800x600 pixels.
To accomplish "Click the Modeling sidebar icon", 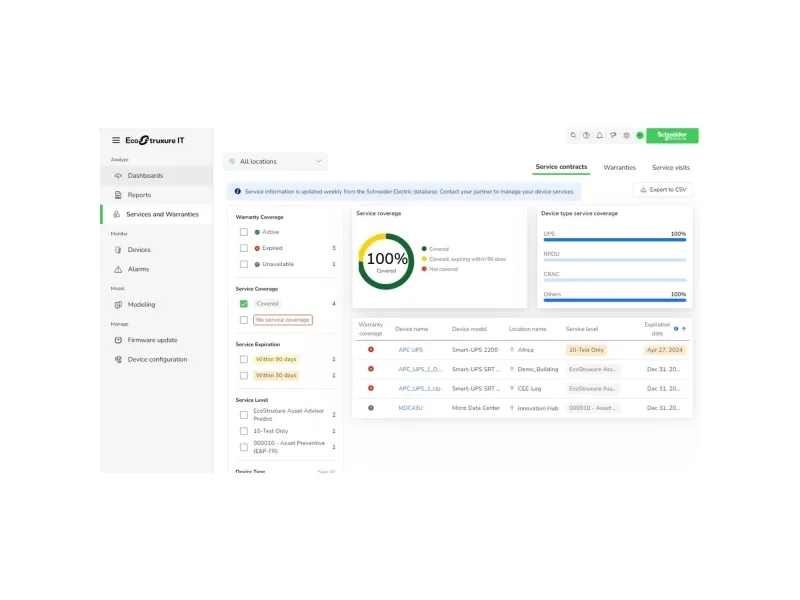I will tap(118, 305).
